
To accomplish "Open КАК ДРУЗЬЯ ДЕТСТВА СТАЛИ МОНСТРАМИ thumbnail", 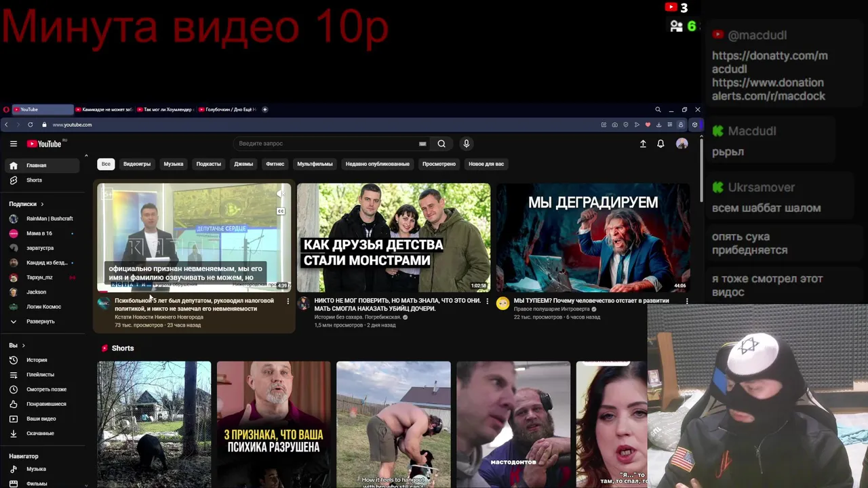I will (x=393, y=237).
